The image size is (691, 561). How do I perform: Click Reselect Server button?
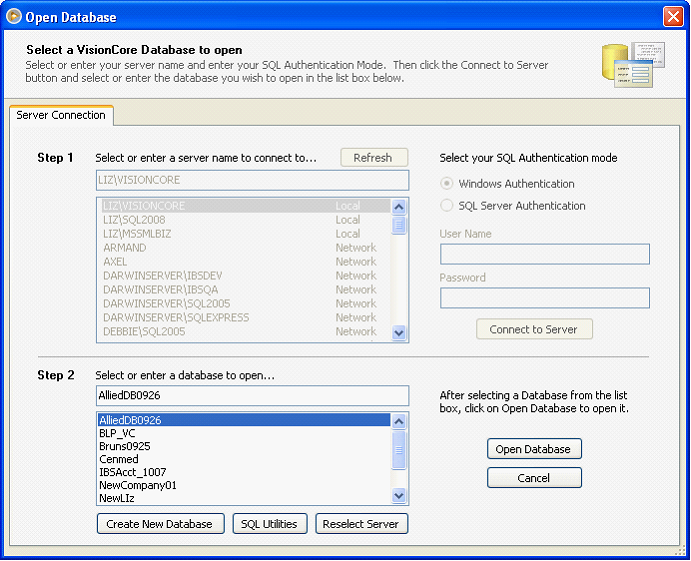(361, 524)
